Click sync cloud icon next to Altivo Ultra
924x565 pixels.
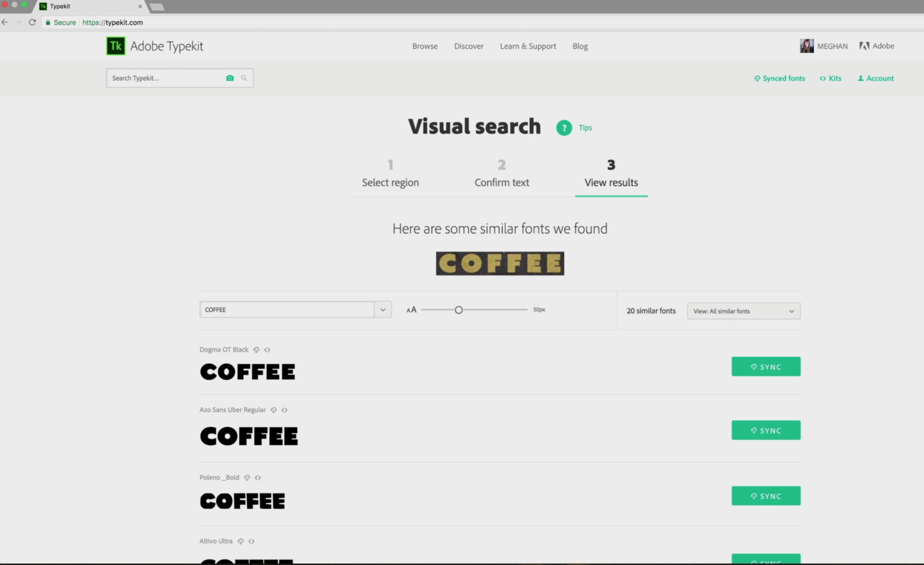pyautogui.click(x=241, y=541)
